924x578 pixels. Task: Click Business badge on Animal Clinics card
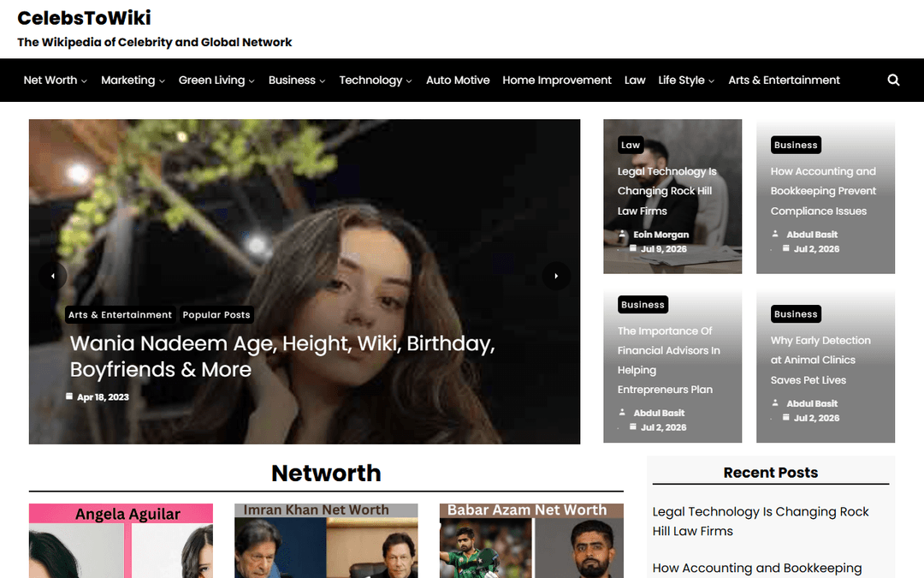click(796, 313)
